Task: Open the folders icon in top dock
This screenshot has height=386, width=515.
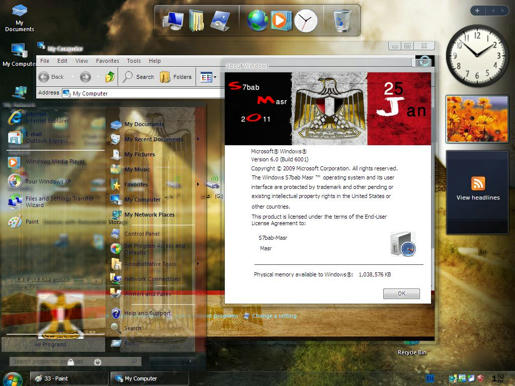Action: point(196,21)
